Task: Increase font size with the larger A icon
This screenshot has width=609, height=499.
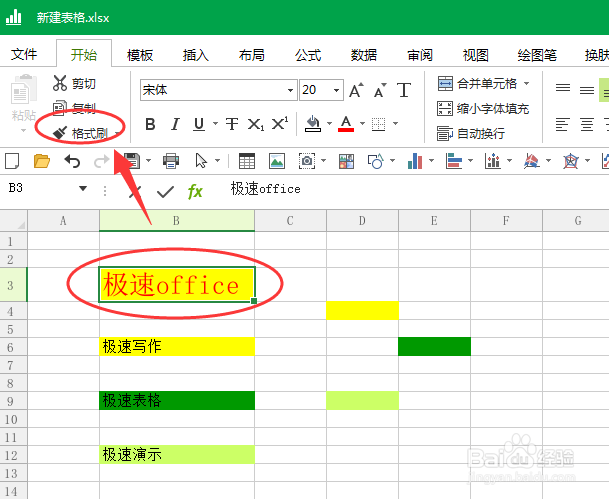Action: [356, 90]
